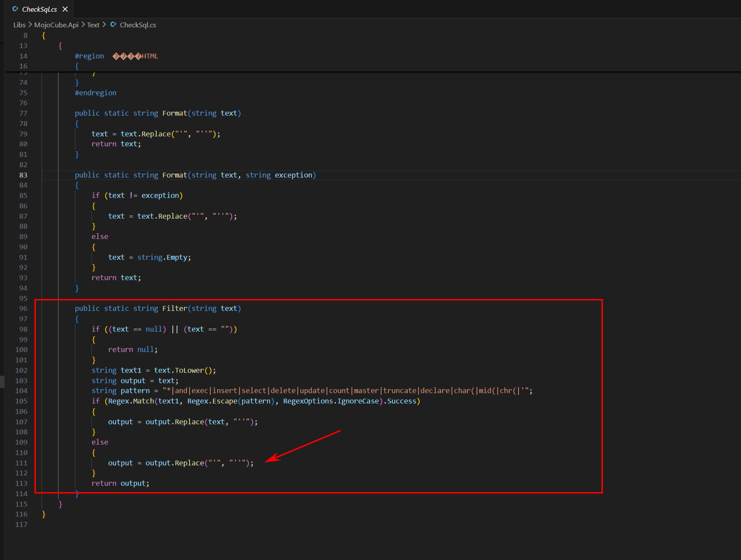Click the chevron between Libs and MojoCube.Api
The width and height of the screenshot is (741, 560).
coord(30,25)
